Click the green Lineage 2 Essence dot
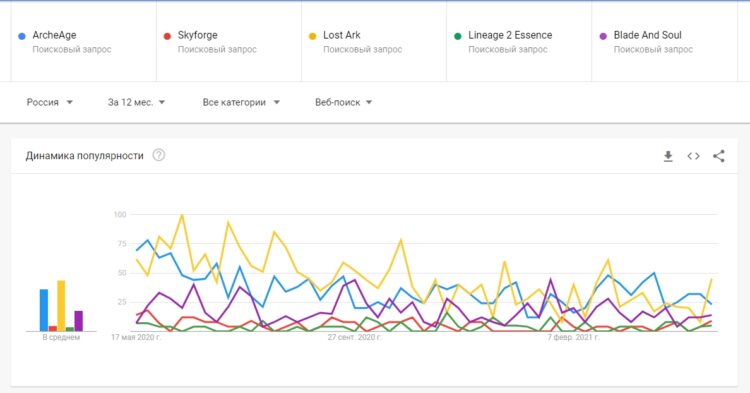Screen dimensions: 750x393 (x=458, y=36)
